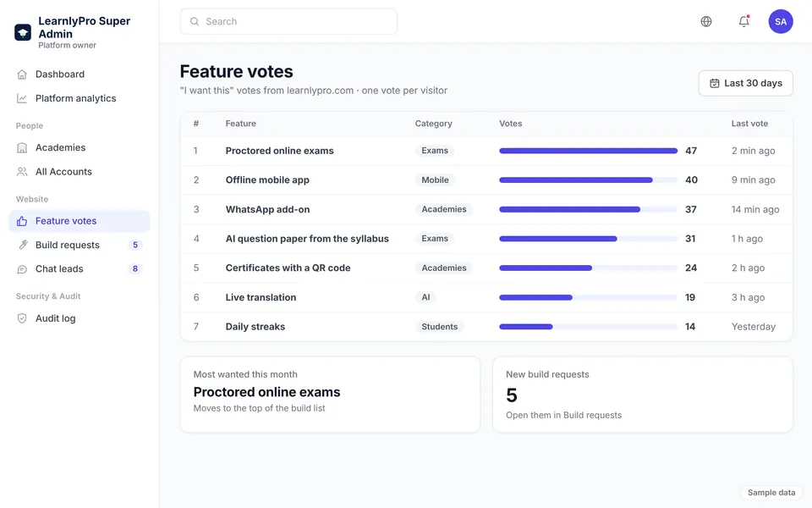
Task: Navigate to Academies
Action: click(x=80, y=147)
